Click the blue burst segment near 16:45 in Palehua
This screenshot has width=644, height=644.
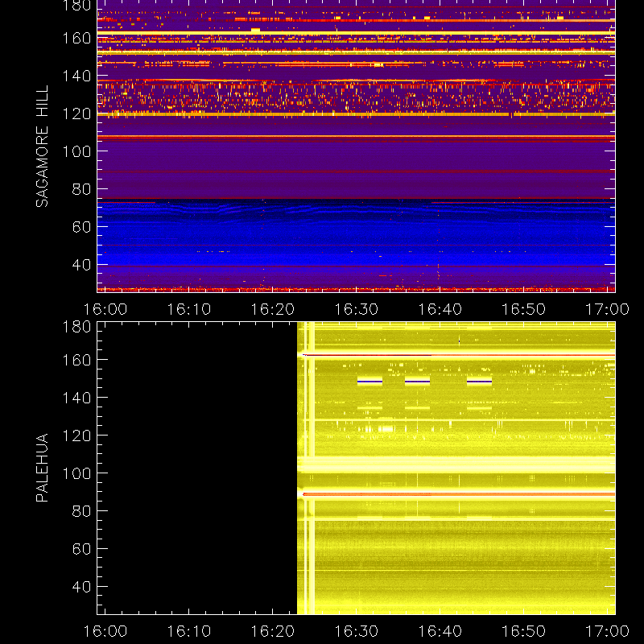point(479,382)
